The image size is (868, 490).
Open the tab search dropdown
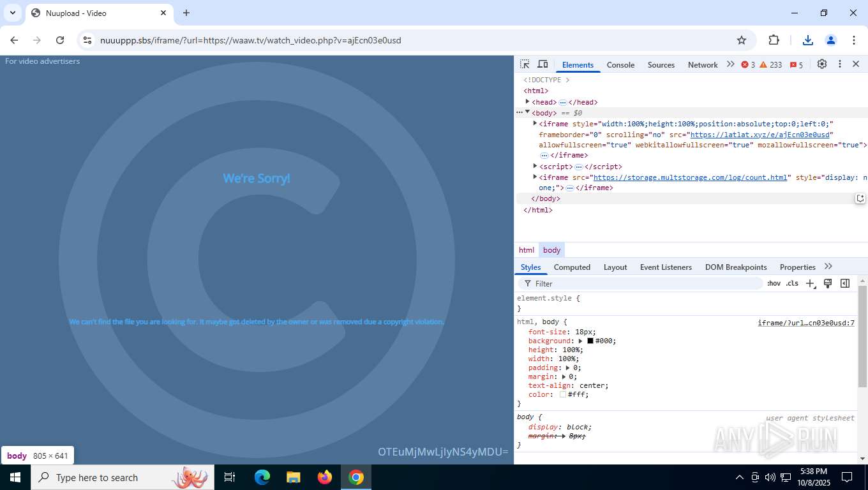12,13
